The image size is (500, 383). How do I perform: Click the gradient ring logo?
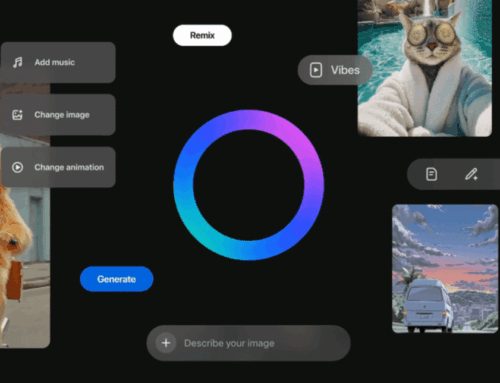(249, 185)
